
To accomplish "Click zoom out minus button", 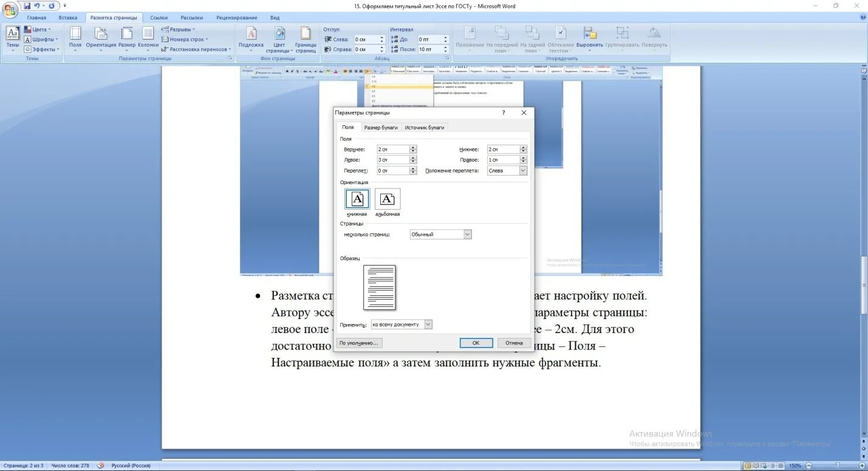I will coord(809,466).
